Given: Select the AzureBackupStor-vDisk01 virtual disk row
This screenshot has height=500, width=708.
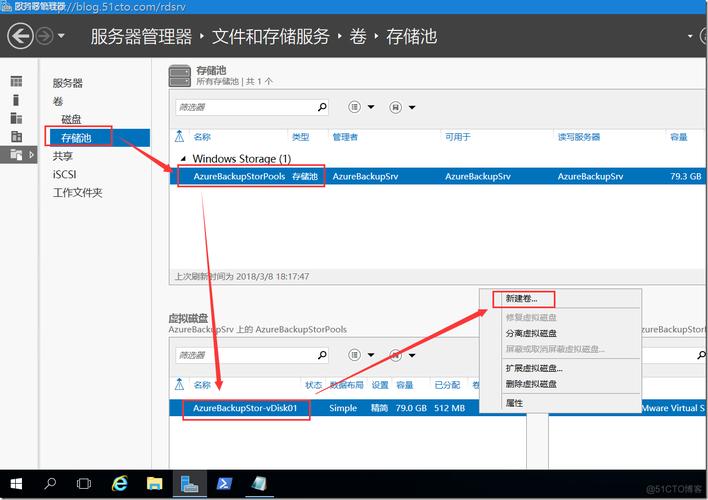Looking at the screenshot, I should tap(324, 408).
